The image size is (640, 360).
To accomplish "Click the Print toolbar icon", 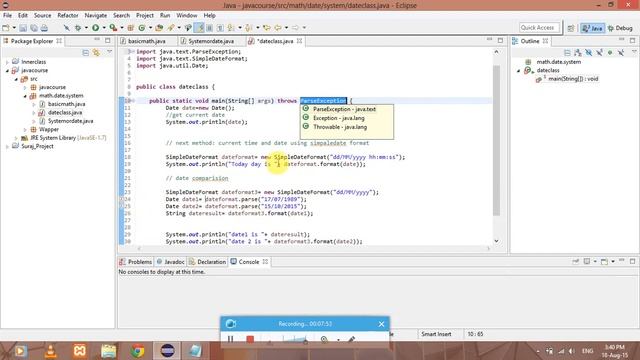I will tap(44, 28).
